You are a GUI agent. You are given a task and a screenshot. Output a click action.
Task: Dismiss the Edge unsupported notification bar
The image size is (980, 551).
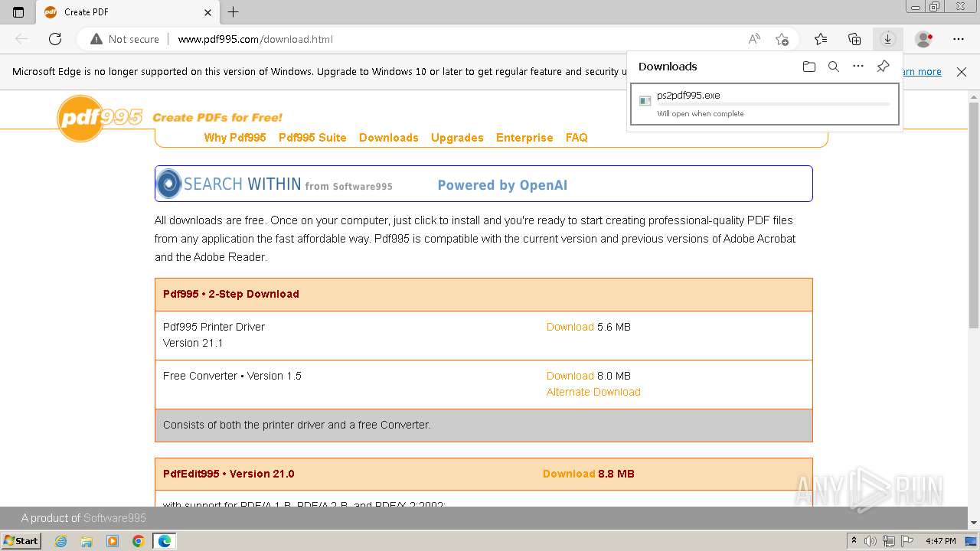coord(962,72)
